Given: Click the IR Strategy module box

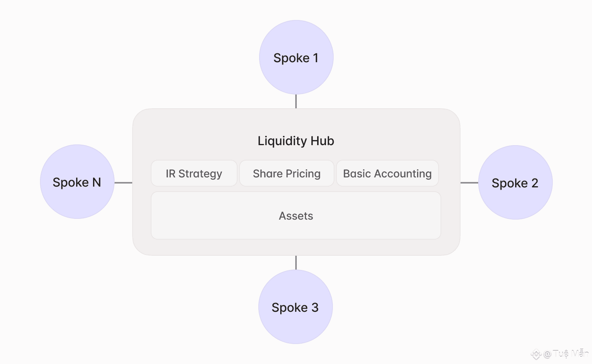Looking at the screenshot, I should coord(194,174).
